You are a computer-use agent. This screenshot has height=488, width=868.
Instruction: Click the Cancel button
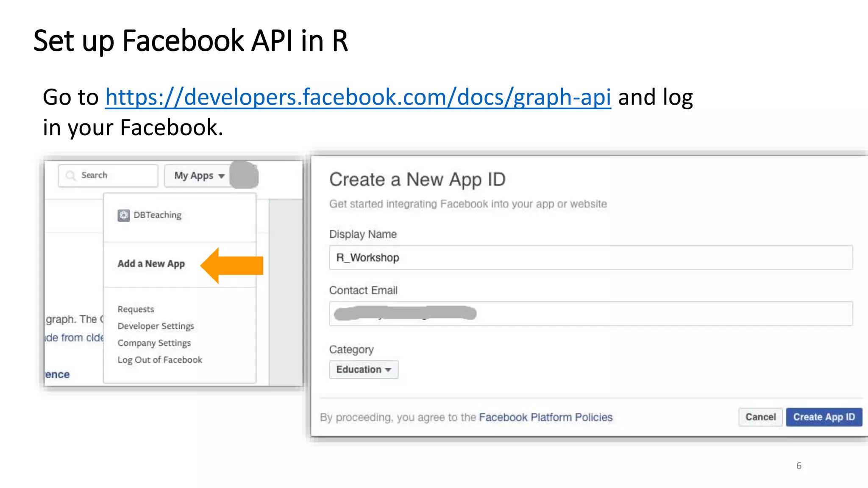pos(761,417)
